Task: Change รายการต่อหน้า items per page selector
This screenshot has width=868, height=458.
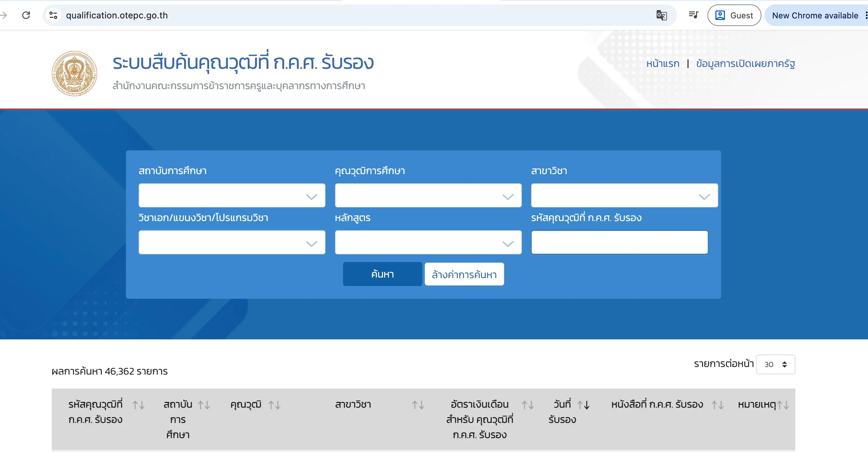Action: (776, 364)
